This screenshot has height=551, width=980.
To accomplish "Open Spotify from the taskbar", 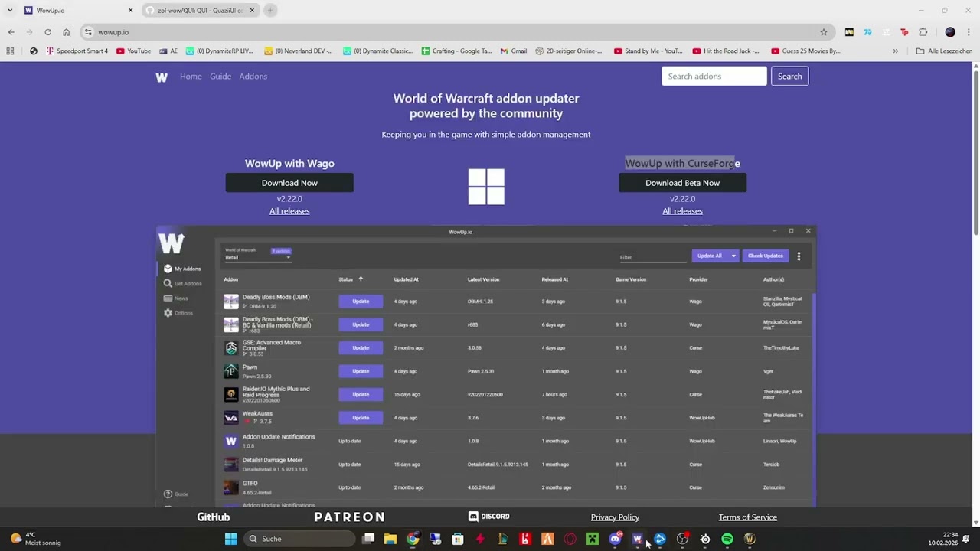I will pos(727,539).
